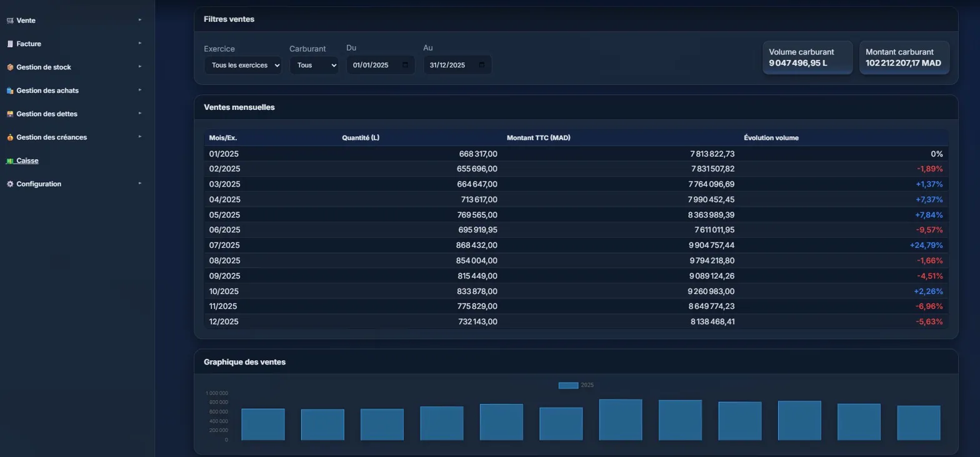This screenshot has height=457, width=980.
Task: Click the shopping bags icon for Gestion des achats
Action: (x=9, y=91)
